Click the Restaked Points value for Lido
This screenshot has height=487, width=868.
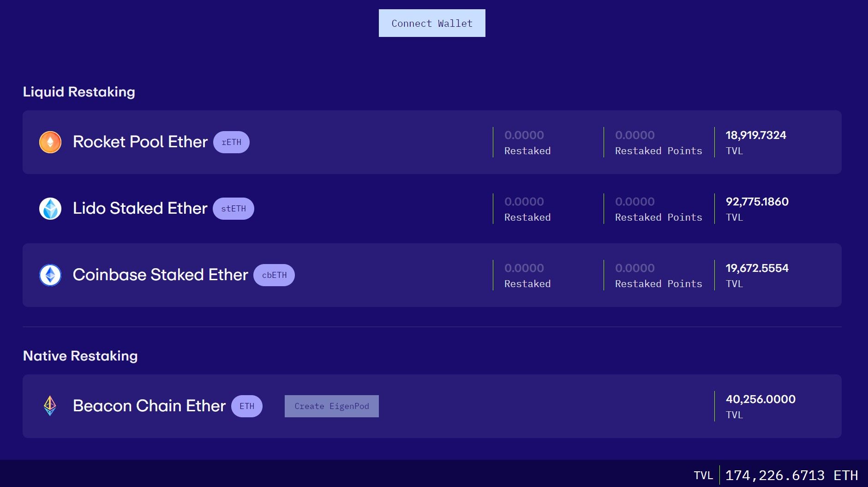click(635, 202)
